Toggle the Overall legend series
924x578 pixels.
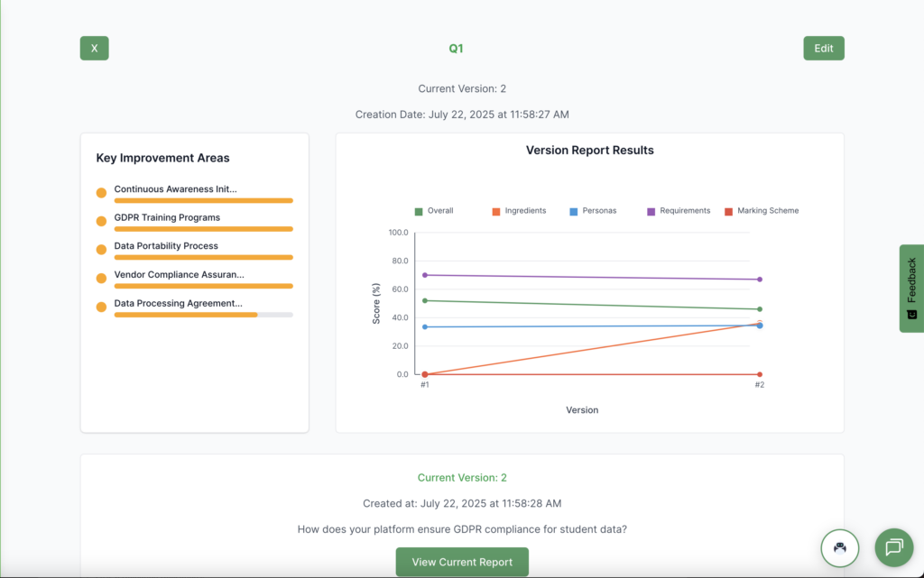click(434, 211)
